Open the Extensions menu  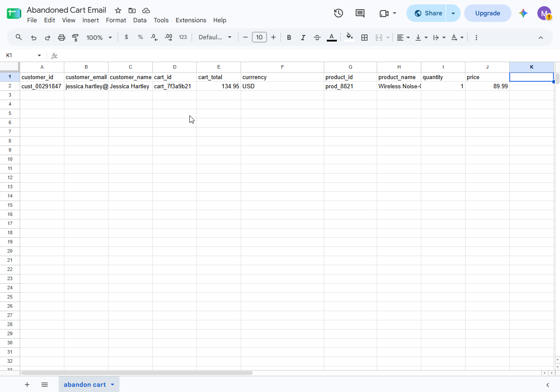[x=191, y=20]
